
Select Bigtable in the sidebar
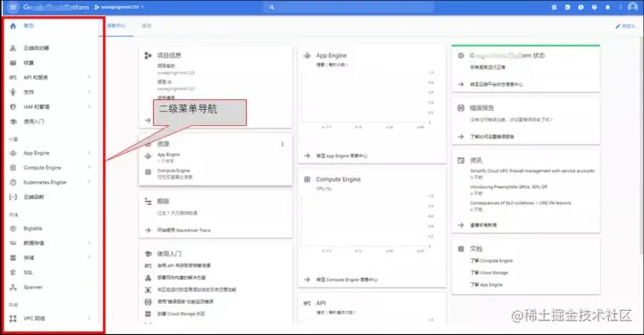click(x=33, y=229)
